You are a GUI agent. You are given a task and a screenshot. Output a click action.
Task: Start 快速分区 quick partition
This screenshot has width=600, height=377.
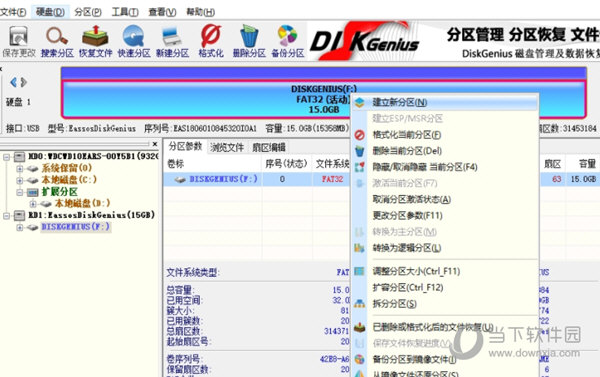coord(134,41)
